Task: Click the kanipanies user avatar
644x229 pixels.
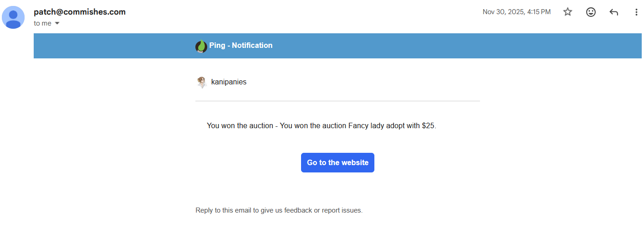Action: tap(201, 83)
